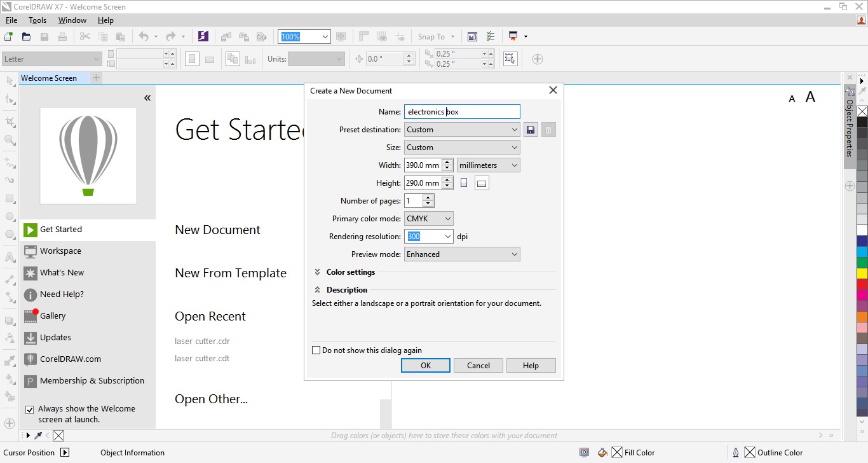Click the Publish to PDF icon
This screenshot has height=463, width=868.
pyautogui.click(x=261, y=36)
